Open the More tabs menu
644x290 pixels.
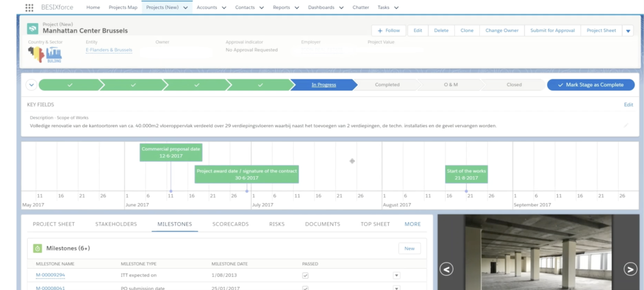(x=413, y=225)
